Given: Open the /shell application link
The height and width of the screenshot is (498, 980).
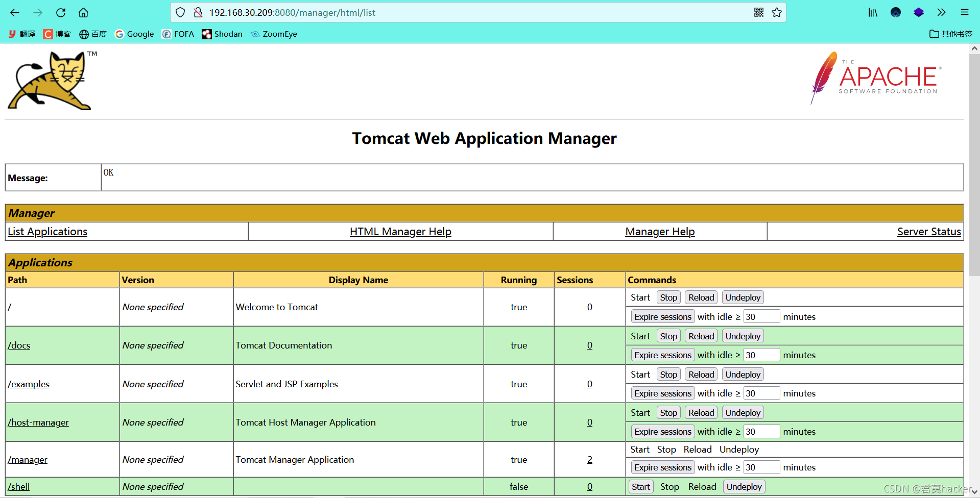Looking at the screenshot, I should pos(19,486).
